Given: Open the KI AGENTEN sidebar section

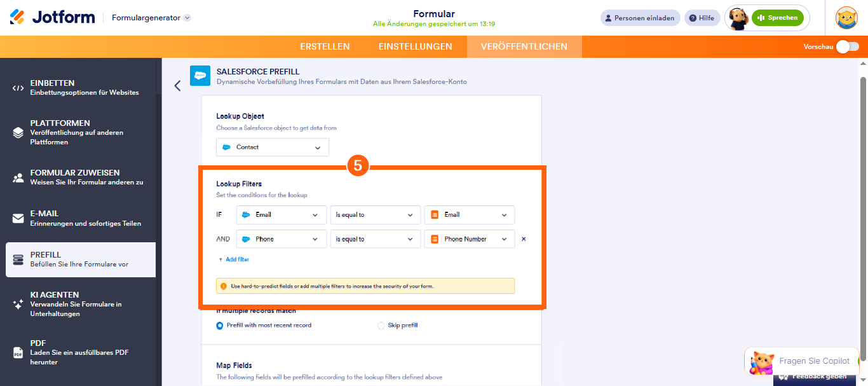Looking at the screenshot, I should click(x=81, y=304).
